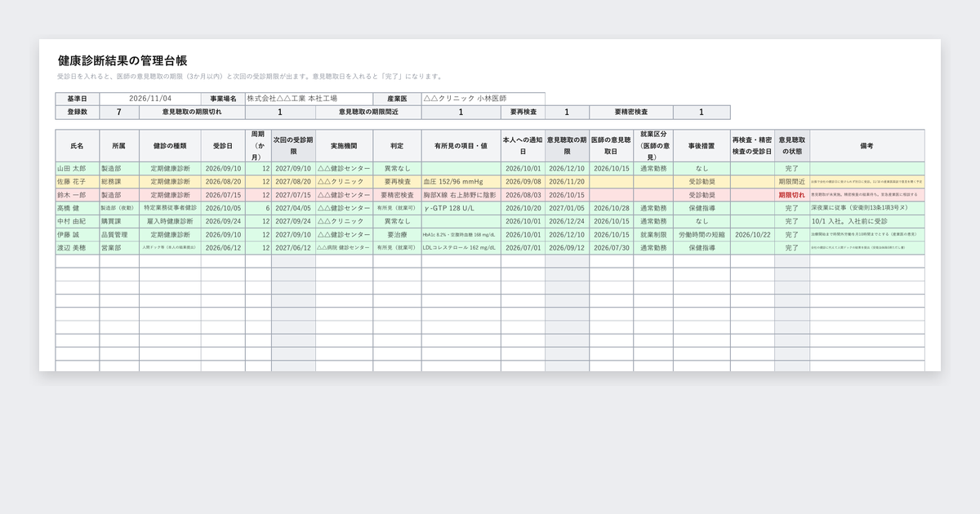This screenshot has height=514, width=980.
Task: Click the 基準日 date field 2026/11/04
Action: [150, 99]
